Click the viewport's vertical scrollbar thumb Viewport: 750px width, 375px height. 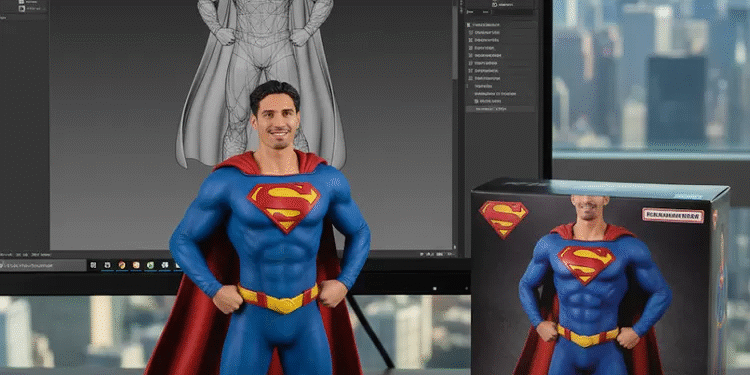tap(454, 44)
